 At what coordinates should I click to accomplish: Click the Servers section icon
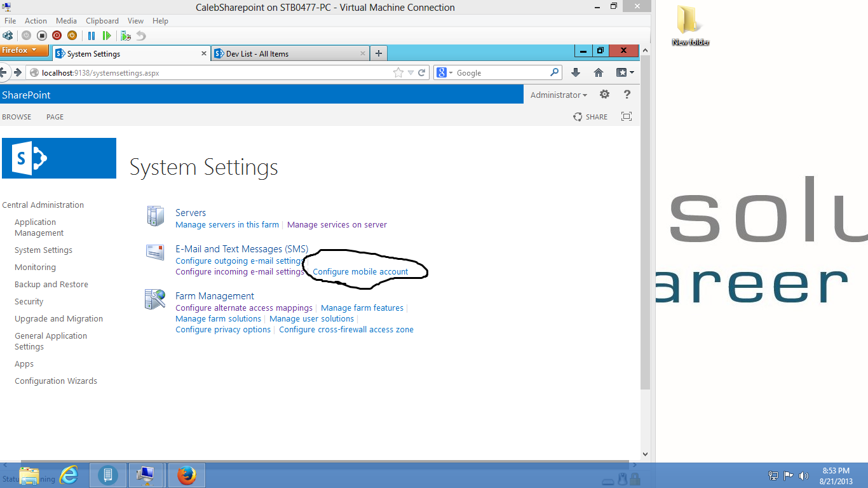coord(156,216)
